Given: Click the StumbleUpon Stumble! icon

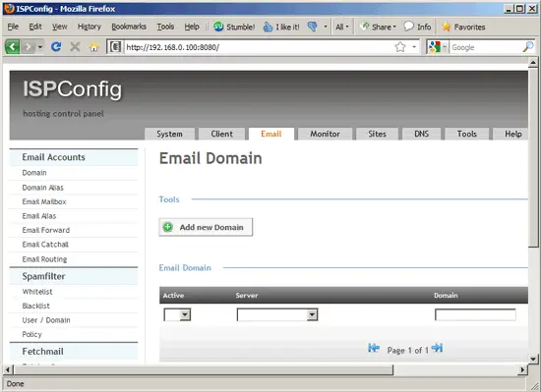Looking at the screenshot, I should tap(218, 27).
